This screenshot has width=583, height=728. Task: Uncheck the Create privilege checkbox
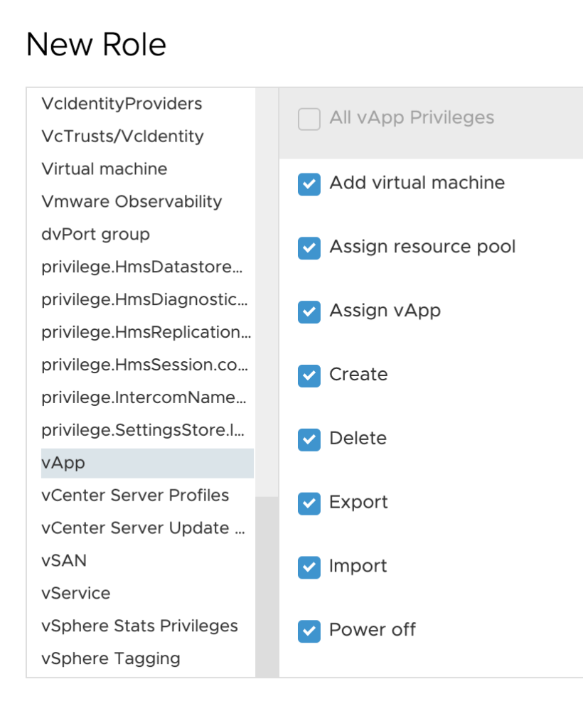[309, 375]
